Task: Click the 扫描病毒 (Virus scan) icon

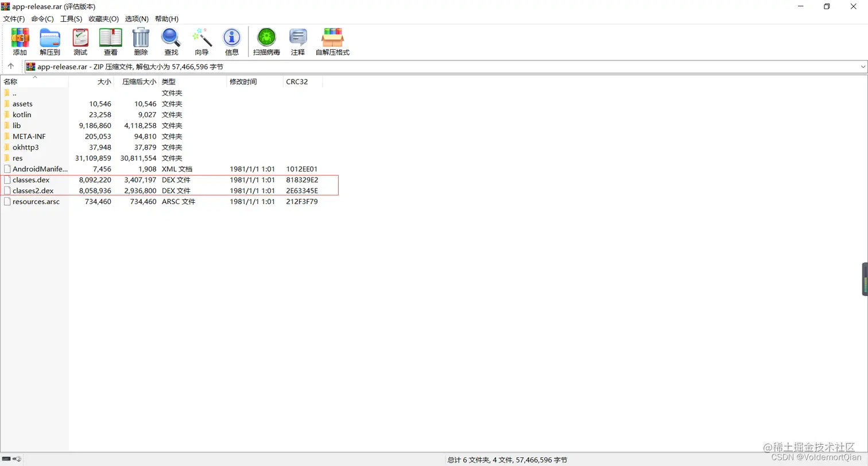Action: tap(266, 38)
